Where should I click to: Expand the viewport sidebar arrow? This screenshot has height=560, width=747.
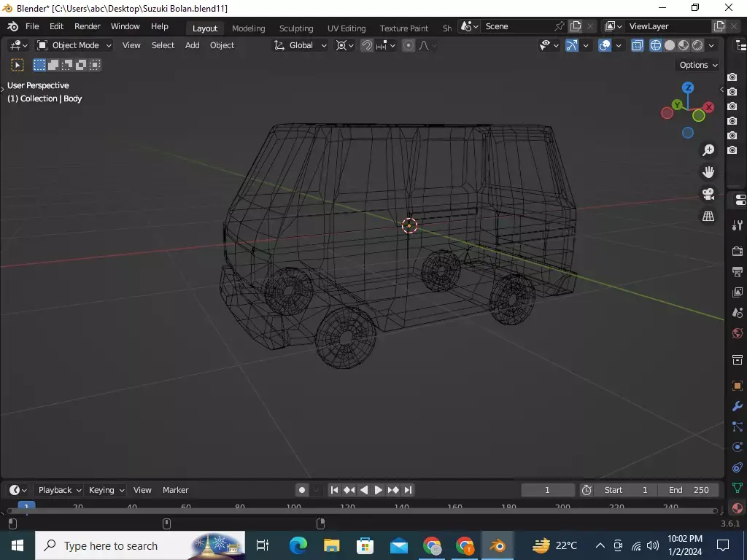coord(721,89)
